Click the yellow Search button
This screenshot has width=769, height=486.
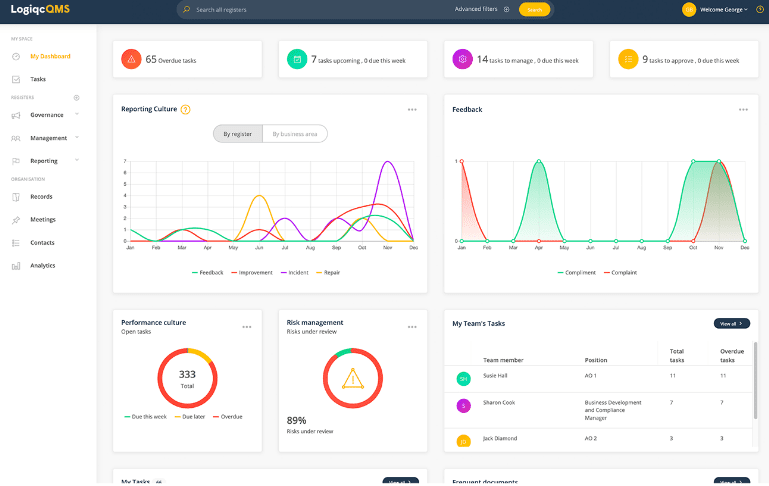click(x=534, y=9)
